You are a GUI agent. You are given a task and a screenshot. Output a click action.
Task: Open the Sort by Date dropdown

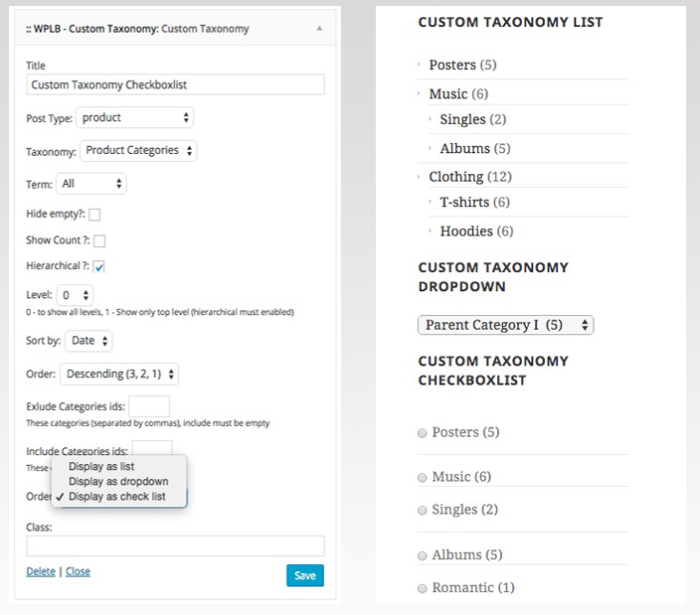(x=88, y=342)
